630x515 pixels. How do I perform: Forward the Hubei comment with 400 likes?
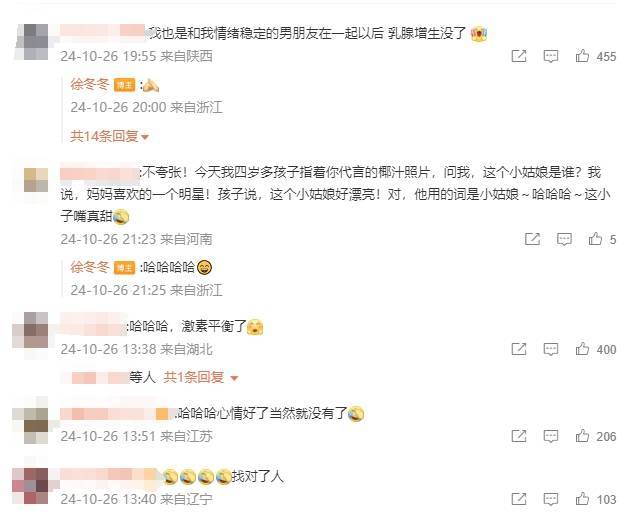(x=519, y=349)
